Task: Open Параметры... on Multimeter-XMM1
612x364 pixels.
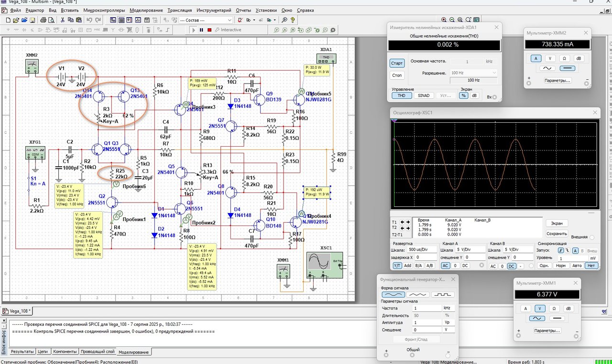Action: (x=547, y=331)
